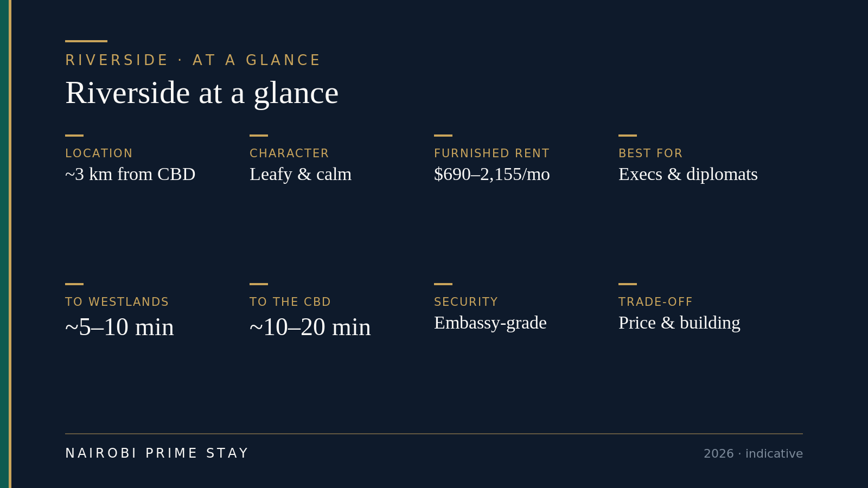
Task: Click the 'Riverside at a glance' title
Action: tap(202, 93)
